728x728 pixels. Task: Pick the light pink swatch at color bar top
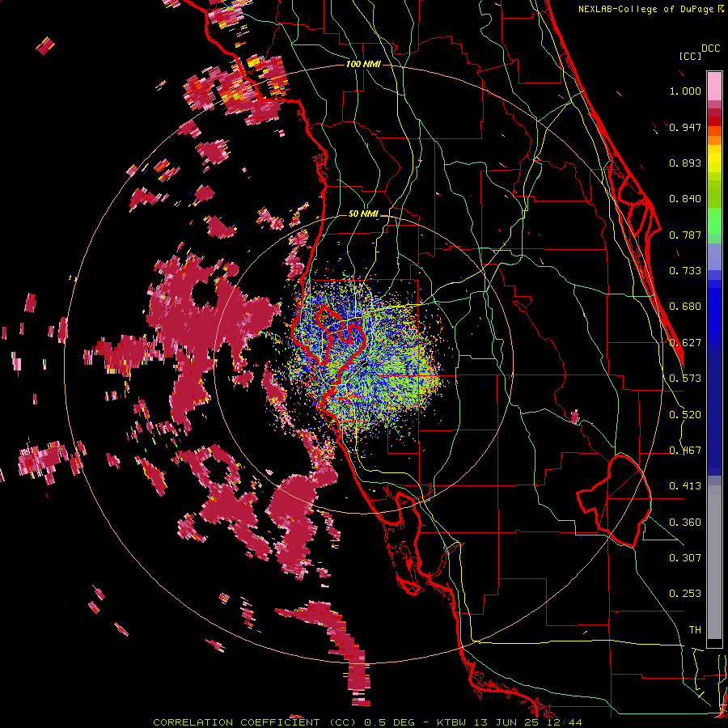pyautogui.click(x=714, y=87)
